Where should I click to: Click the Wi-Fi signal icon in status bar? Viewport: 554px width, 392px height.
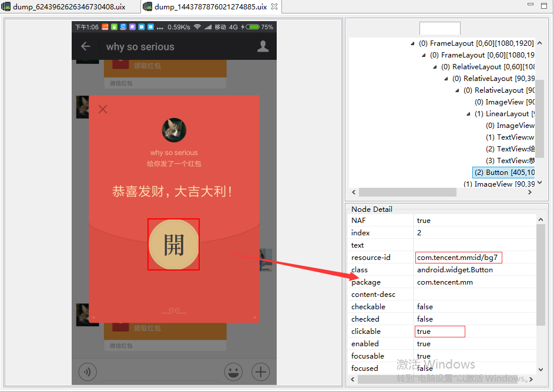coord(197,27)
